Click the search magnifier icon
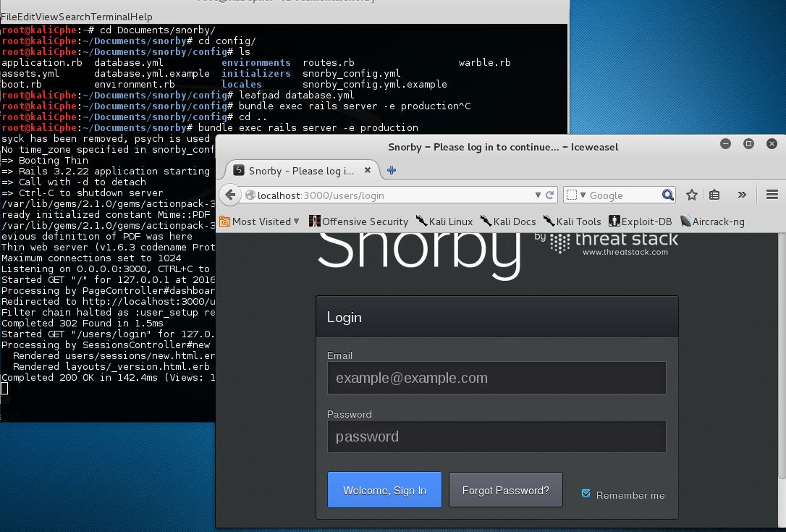Image resolution: width=786 pixels, height=532 pixels. [x=668, y=195]
